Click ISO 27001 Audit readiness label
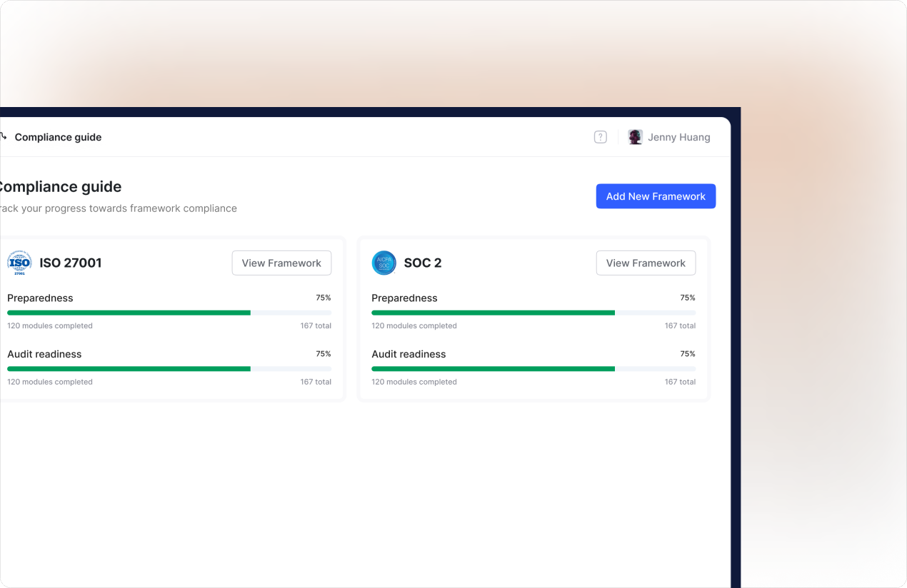 [44, 354]
